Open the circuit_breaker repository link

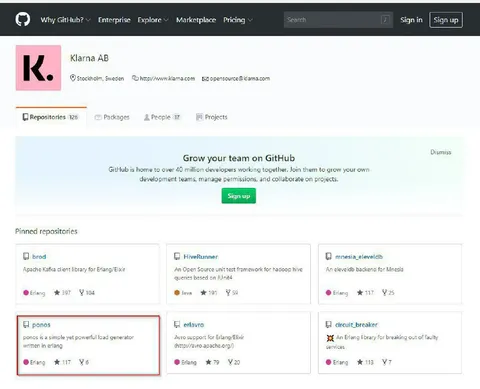click(356, 324)
